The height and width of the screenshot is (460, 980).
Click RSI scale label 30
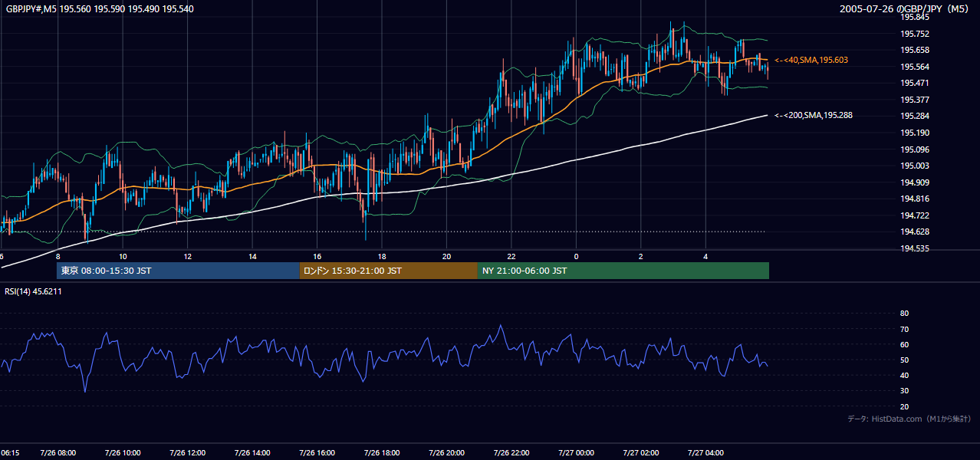point(904,391)
